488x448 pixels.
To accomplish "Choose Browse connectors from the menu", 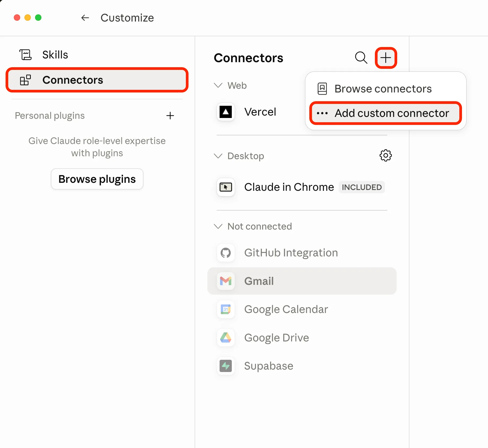I will pyautogui.click(x=386, y=89).
